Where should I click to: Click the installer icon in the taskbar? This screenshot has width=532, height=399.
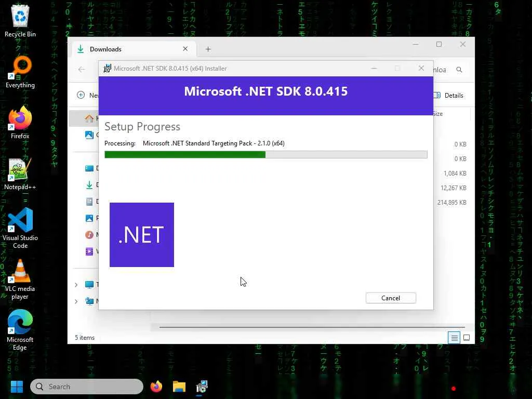click(x=202, y=387)
